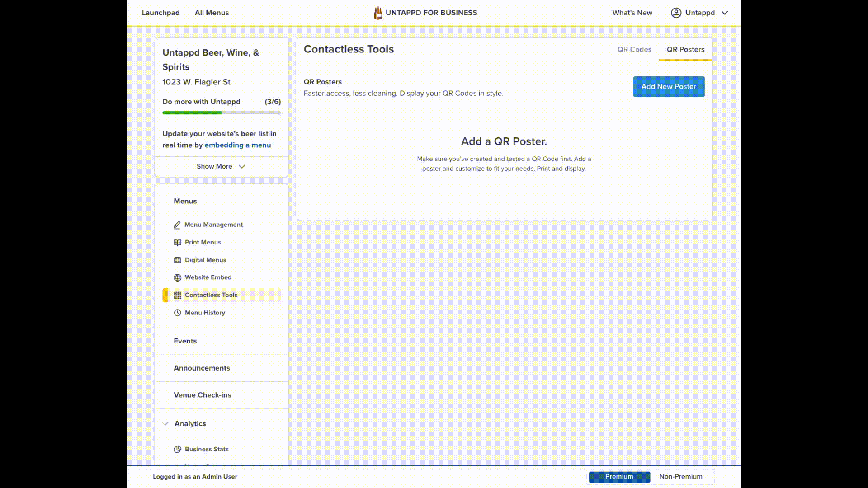Viewport: 868px width, 488px height.
Task: Click the Add New Poster button
Action: [669, 86]
